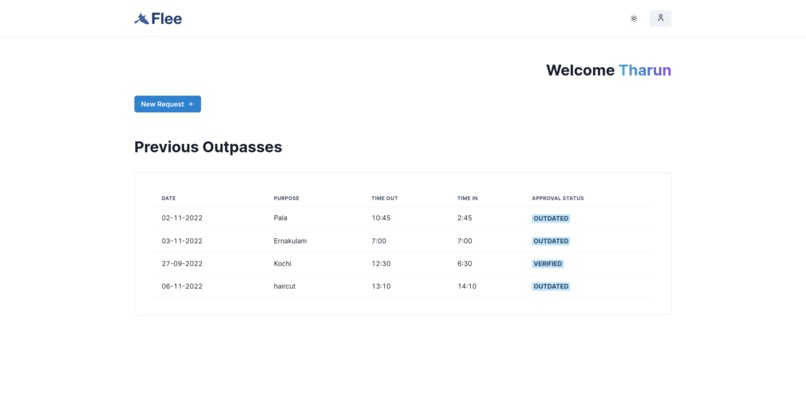Viewport: 806px width, 404px height.
Task: Select the date 06-11-2022 cell
Action: click(182, 286)
